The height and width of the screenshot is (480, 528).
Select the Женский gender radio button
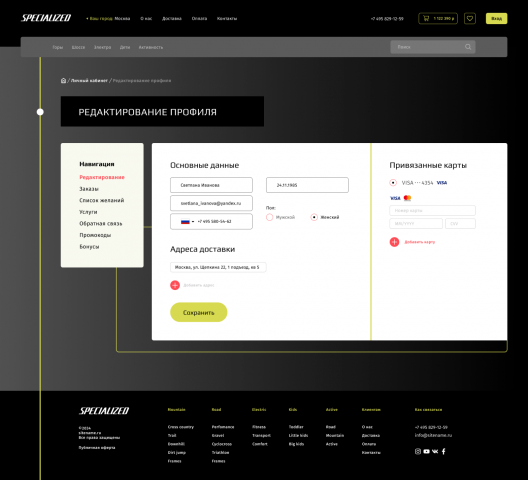pyautogui.click(x=314, y=217)
